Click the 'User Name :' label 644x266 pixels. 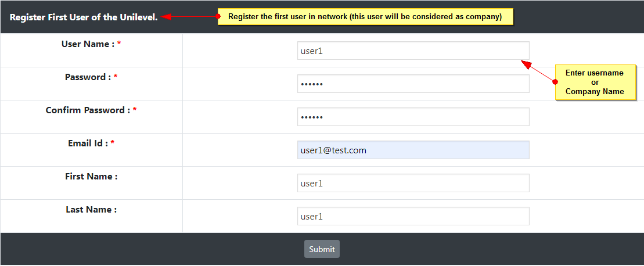[88, 44]
